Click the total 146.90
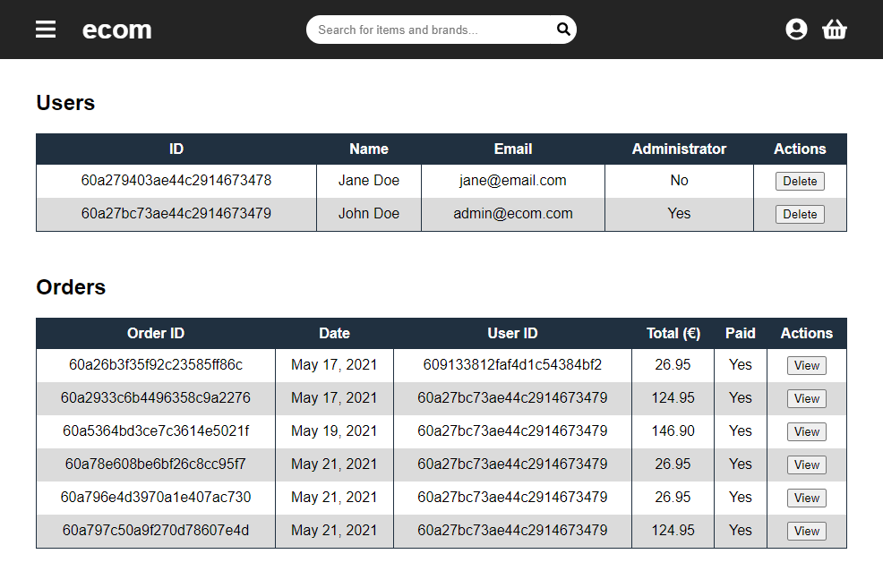 (673, 431)
